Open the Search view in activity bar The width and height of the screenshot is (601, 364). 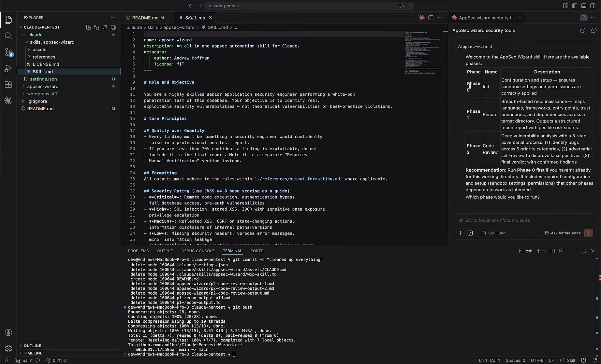tap(8, 36)
